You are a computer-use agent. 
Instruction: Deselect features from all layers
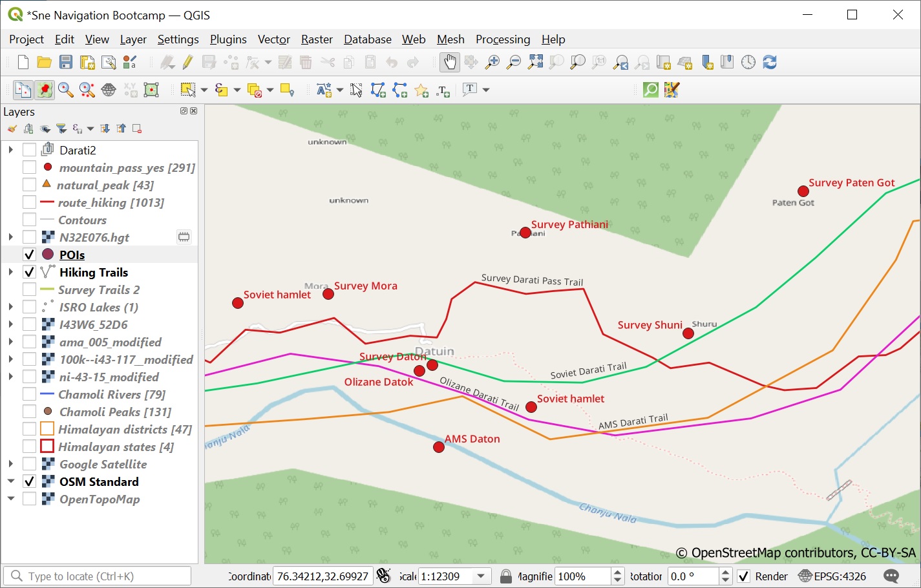click(x=254, y=90)
